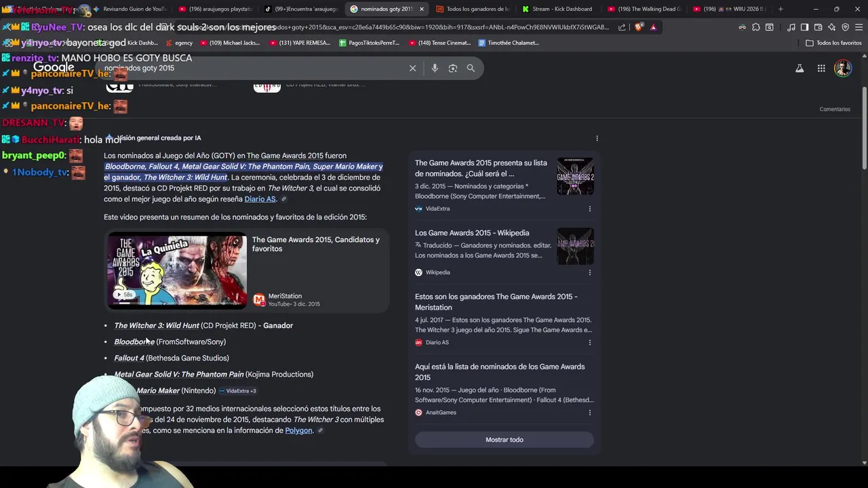This screenshot has height=488, width=868.
Task: Open Leo AI sparkle icon
Action: coord(831,27)
